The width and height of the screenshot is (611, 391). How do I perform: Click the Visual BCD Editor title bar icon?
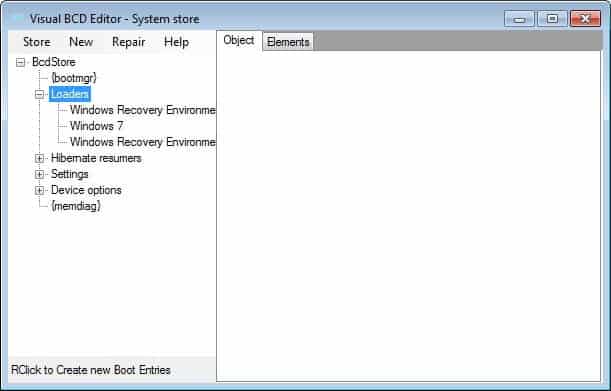click(x=19, y=19)
